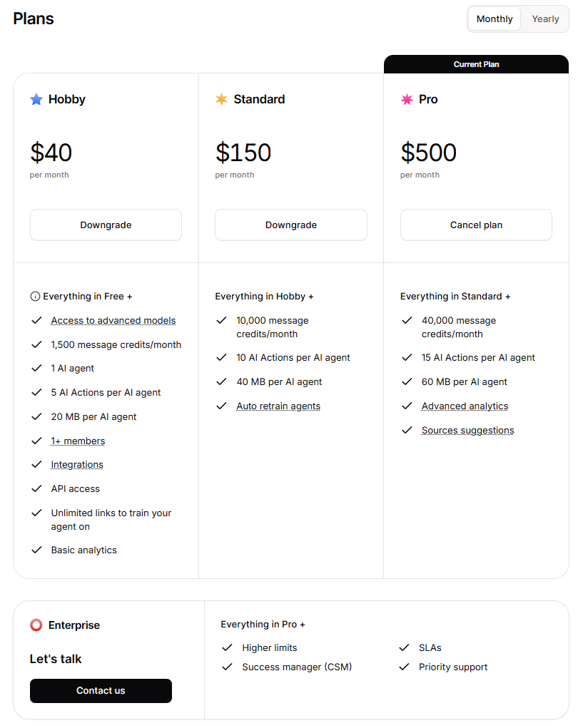Click the red Enterprise circle icon
The height and width of the screenshot is (728, 583).
(x=36, y=625)
